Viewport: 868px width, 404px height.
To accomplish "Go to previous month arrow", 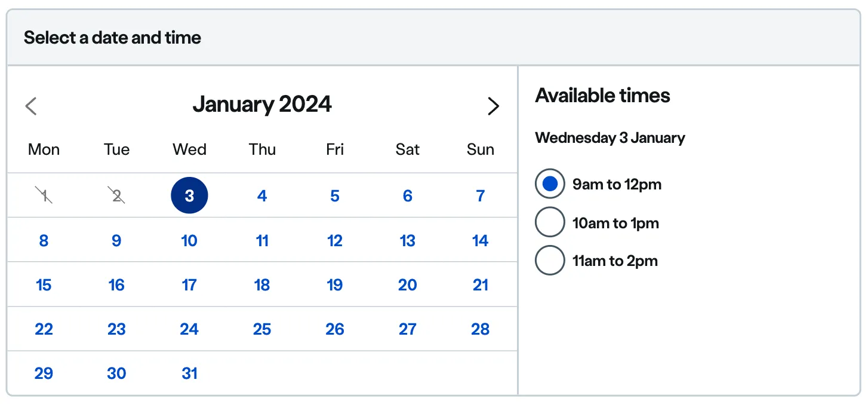I will (x=31, y=106).
